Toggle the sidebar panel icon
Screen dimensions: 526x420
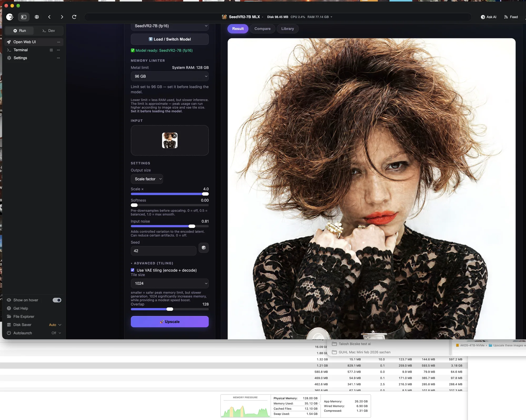[24, 17]
